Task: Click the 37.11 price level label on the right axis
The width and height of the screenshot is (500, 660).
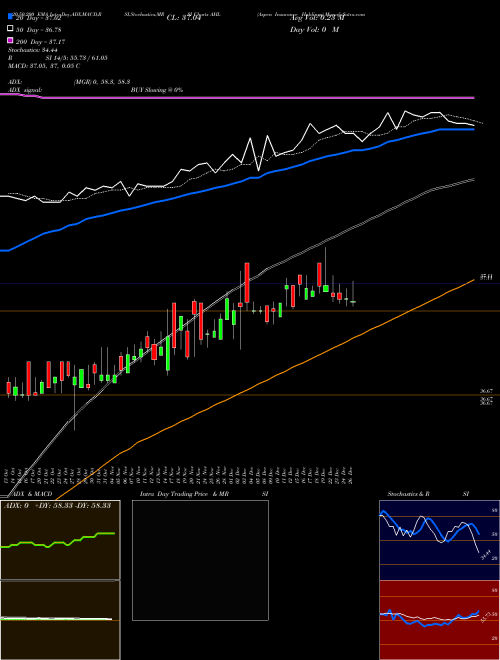Action: [x=487, y=277]
